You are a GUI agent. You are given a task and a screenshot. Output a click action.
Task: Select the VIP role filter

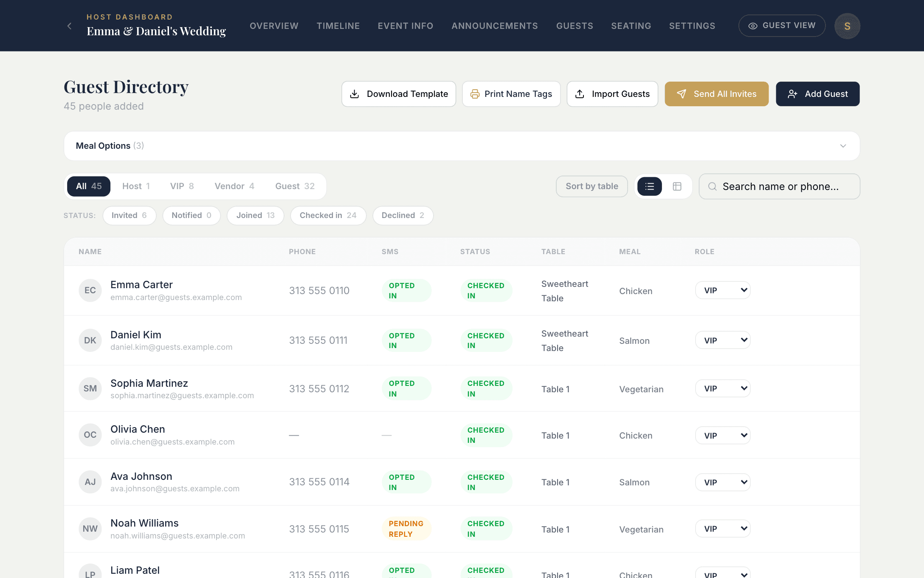point(182,186)
